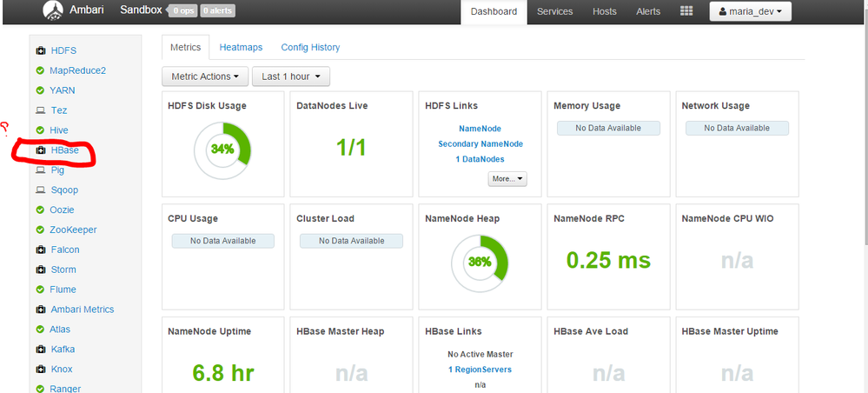Click the green check icon beside Oozie
Viewport: 868px width, 393px height.
point(40,210)
